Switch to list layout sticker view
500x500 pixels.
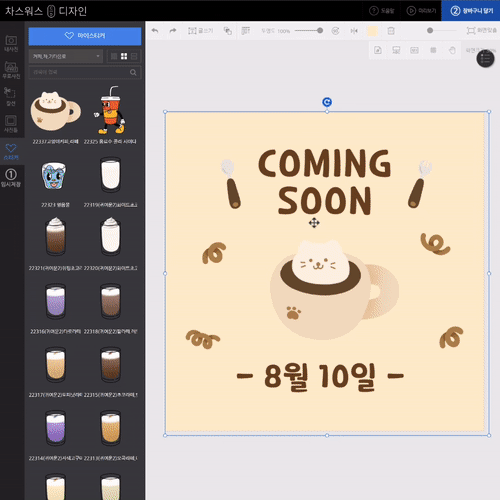134,56
